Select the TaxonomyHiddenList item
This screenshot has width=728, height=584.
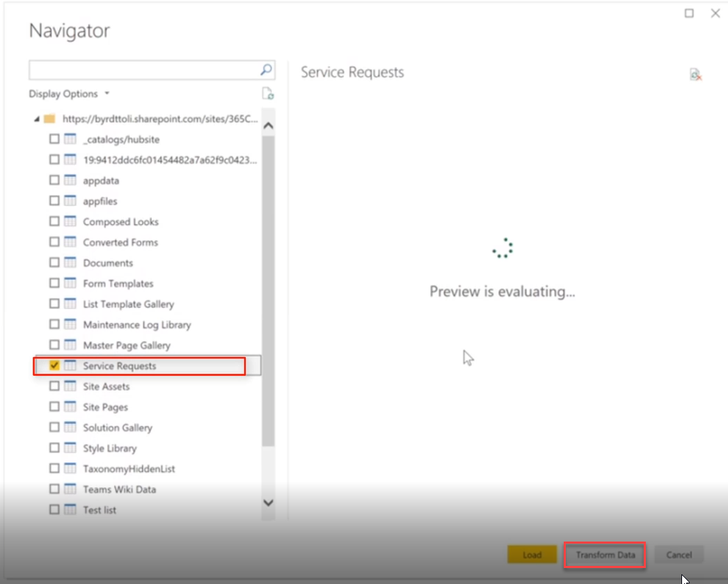[x=129, y=469]
